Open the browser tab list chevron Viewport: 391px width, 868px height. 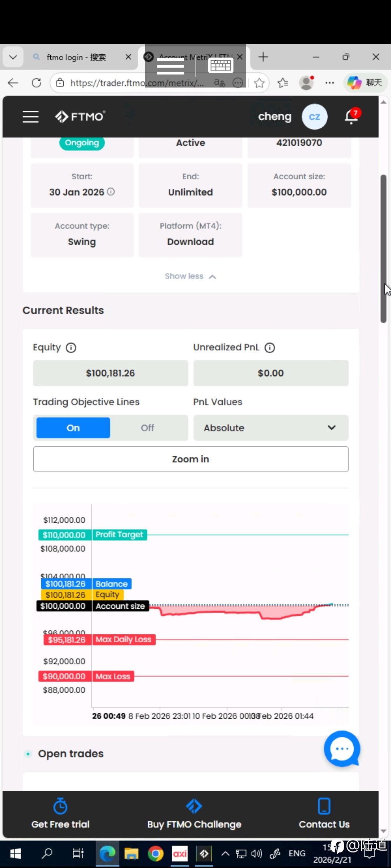point(13,57)
